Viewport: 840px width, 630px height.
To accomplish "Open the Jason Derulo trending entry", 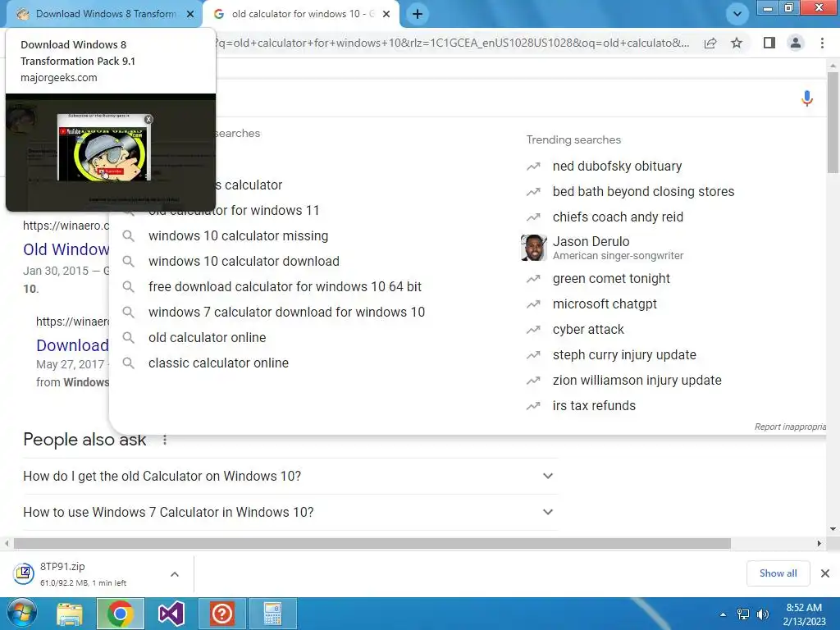I will point(618,248).
